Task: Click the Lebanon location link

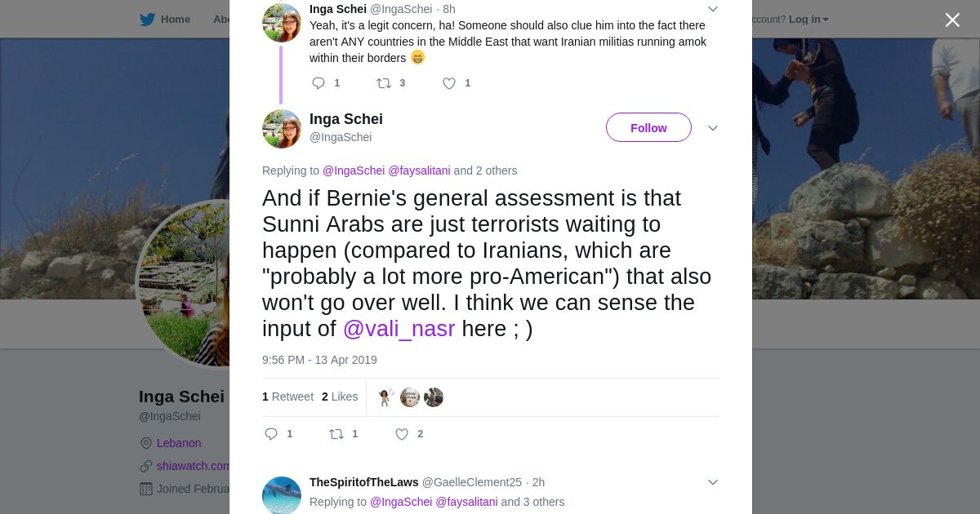Action: [179, 443]
